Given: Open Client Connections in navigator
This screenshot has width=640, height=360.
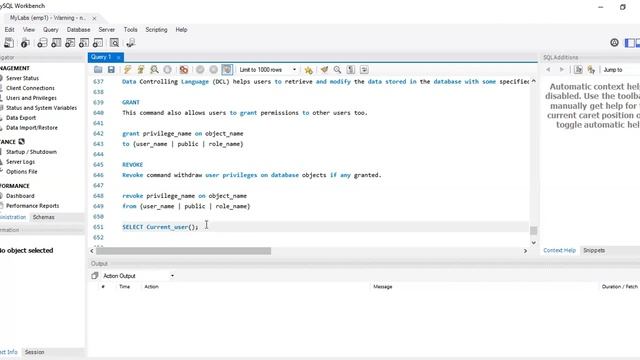Looking at the screenshot, I should click(30, 88).
